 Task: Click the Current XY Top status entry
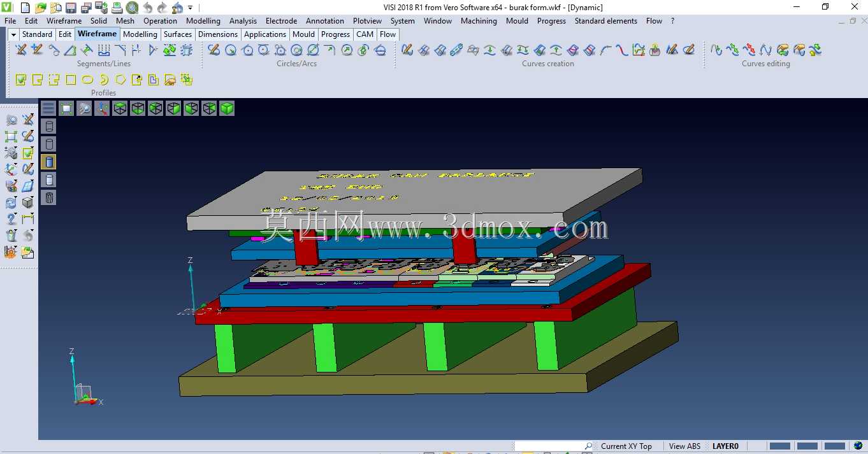pos(626,446)
